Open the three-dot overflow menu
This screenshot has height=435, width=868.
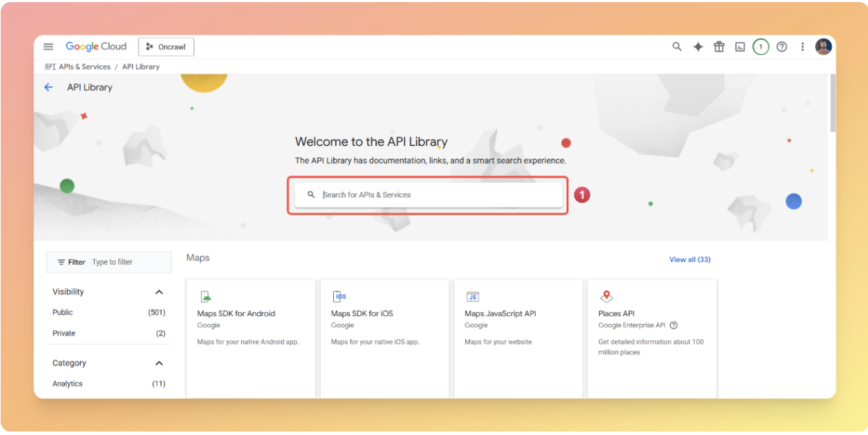coord(803,47)
